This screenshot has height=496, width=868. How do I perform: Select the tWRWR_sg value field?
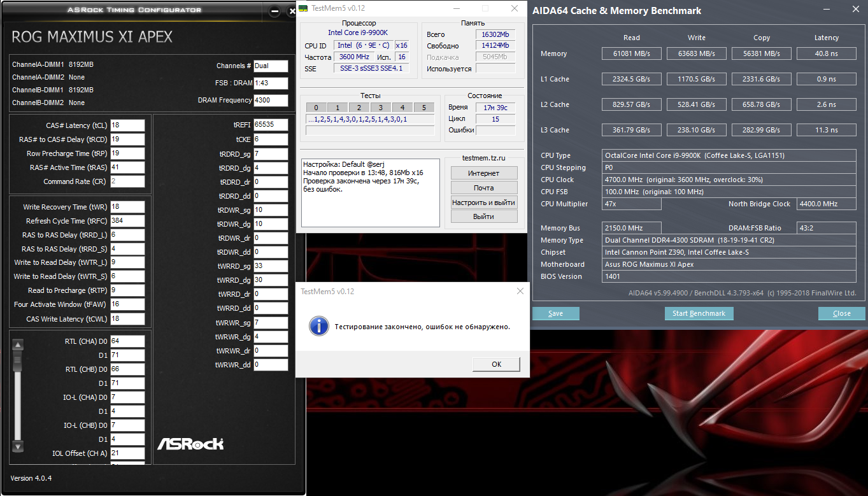click(x=271, y=323)
